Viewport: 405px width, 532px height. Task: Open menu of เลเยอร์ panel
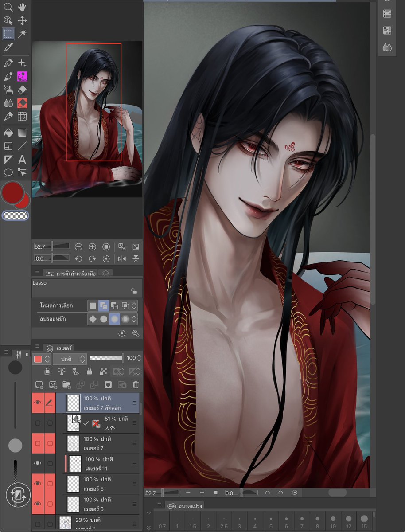pos(37,347)
